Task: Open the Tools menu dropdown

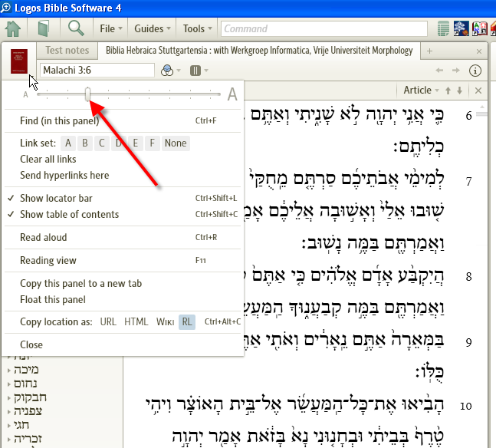Action: tap(197, 29)
